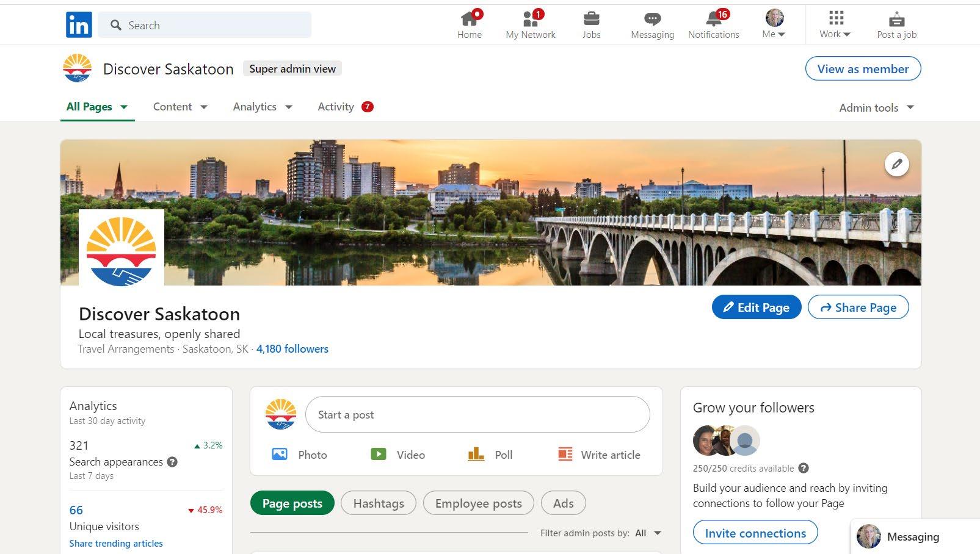Open the Content dropdown menu

pos(180,107)
